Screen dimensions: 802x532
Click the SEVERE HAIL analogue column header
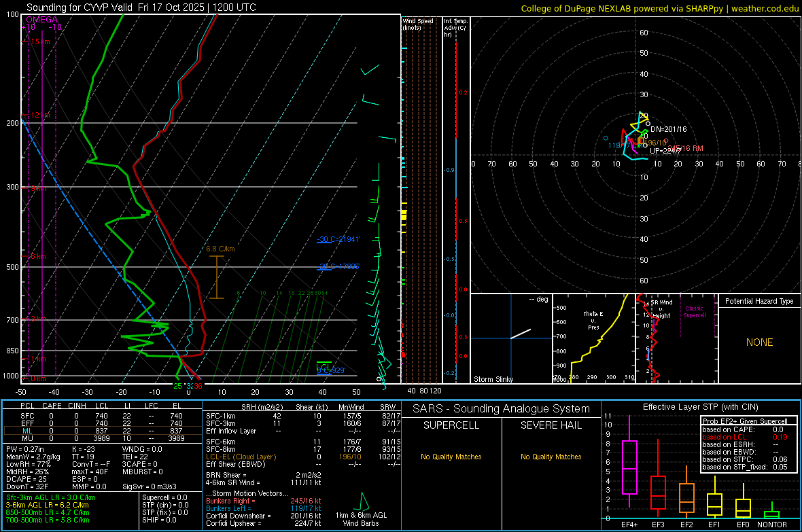pos(551,425)
